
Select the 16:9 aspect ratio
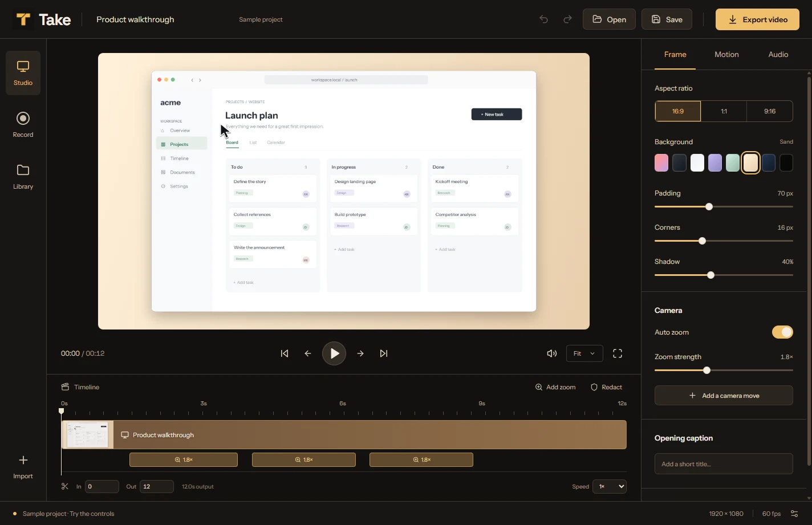(678, 111)
